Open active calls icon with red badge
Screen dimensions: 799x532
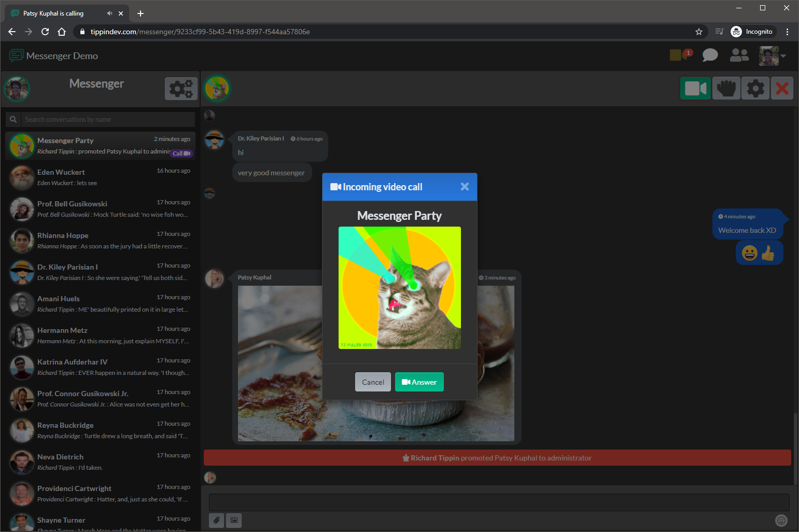pos(681,55)
